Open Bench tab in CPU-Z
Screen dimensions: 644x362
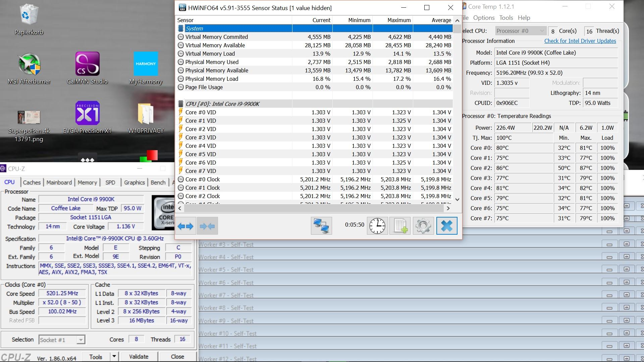tap(158, 182)
